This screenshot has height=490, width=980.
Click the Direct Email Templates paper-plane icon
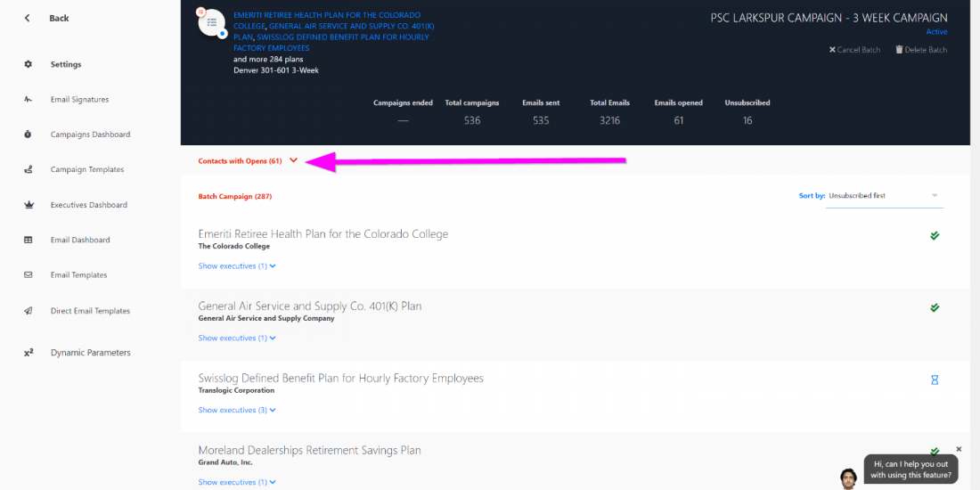29,311
